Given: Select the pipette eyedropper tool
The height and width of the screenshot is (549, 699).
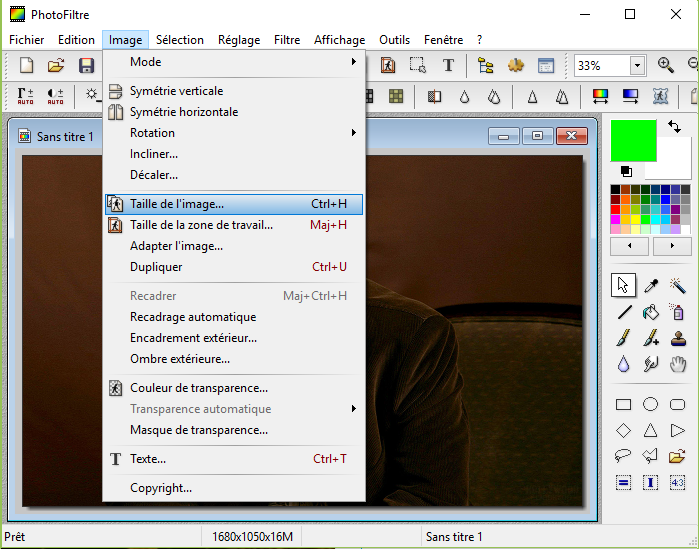Looking at the screenshot, I should [650, 286].
